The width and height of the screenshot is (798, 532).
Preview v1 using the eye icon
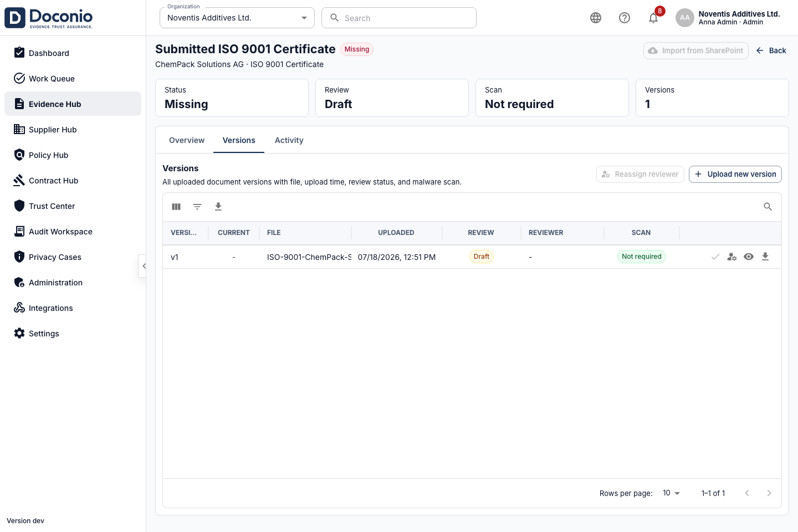(x=749, y=257)
